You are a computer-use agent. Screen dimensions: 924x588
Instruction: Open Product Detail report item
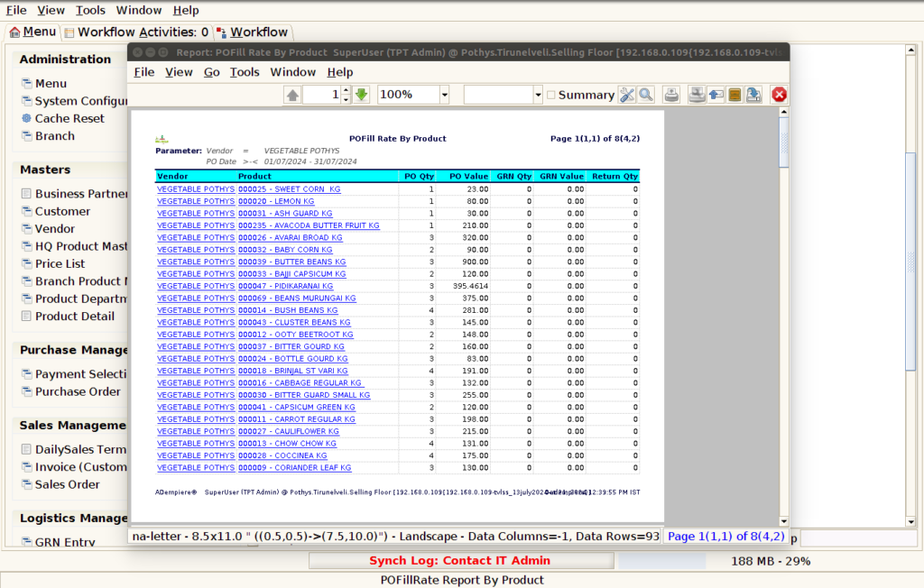[69, 317]
